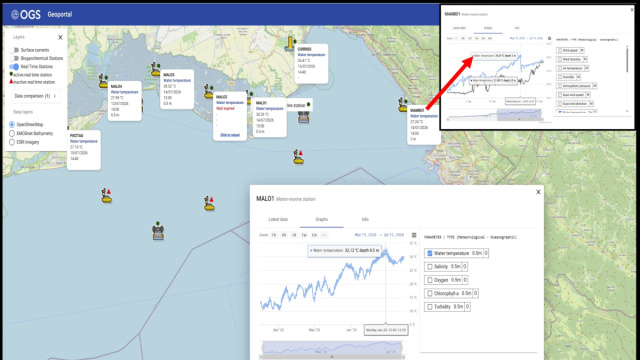Click the chart time range navigator slider
This screenshot has width=640, height=360.
point(332,348)
